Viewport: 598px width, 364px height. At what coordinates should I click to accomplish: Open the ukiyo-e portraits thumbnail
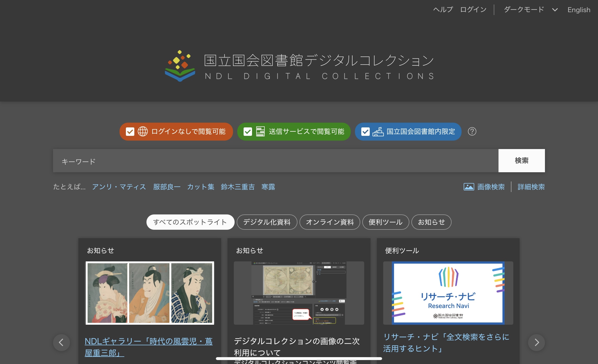tap(150, 293)
